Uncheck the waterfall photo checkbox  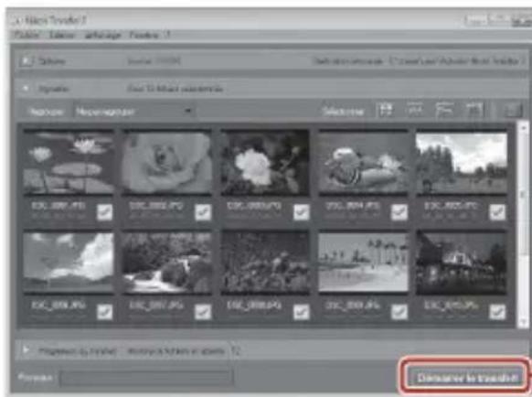click(203, 312)
